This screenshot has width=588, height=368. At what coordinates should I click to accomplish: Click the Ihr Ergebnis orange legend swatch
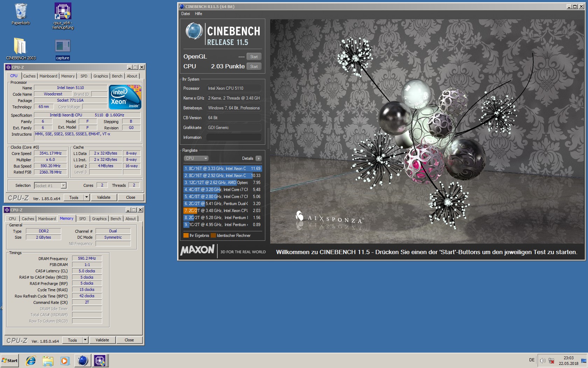pyautogui.click(x=186, y=236)
